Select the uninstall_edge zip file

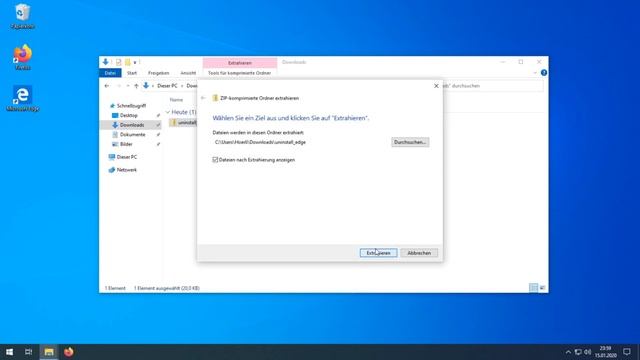pos(184,122)
